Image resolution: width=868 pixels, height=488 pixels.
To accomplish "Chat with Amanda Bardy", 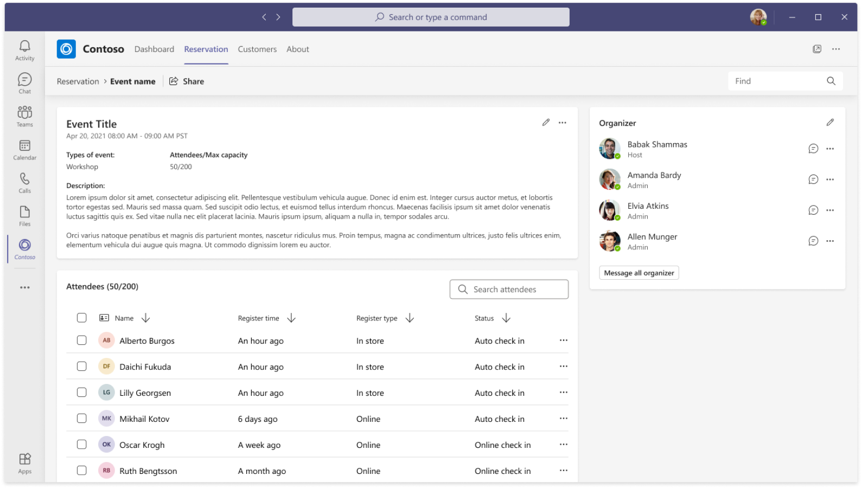I will click(813, 179).
